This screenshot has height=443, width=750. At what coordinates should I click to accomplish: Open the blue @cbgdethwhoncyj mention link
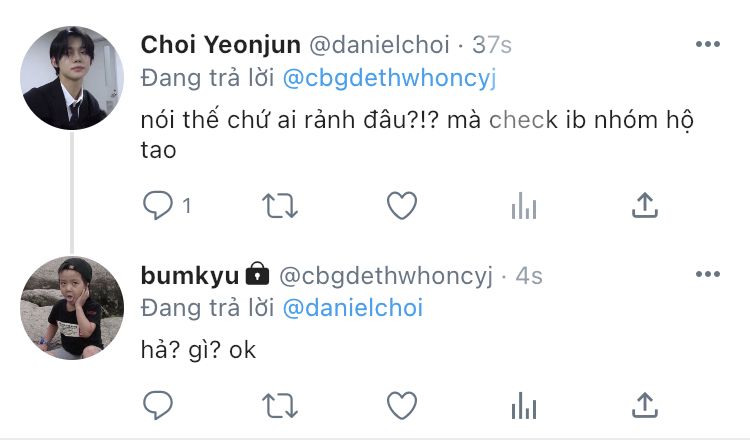389,78
